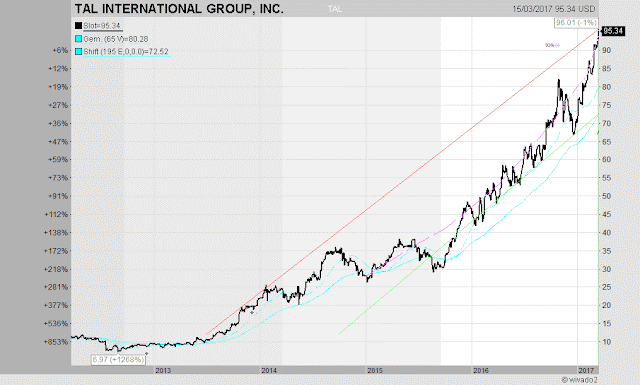Click the '+138%' label on percent axis
Viewport: 640px width, 385px height.
pos(56,233)
